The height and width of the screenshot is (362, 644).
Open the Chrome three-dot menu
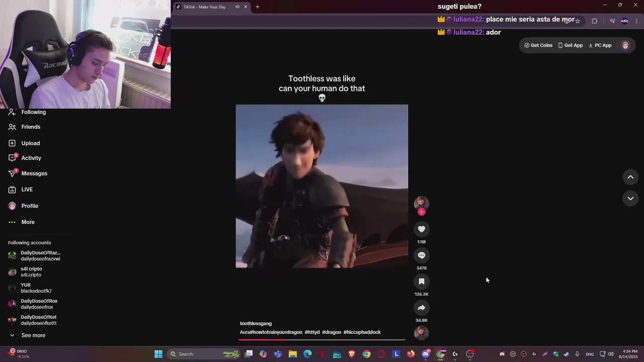pyautogui.click(x=637, y=21)
